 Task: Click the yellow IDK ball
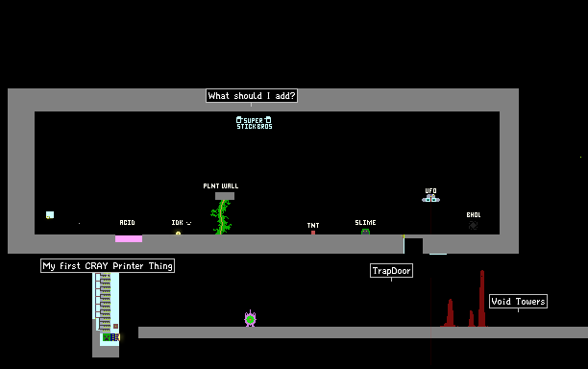[178, 233]
